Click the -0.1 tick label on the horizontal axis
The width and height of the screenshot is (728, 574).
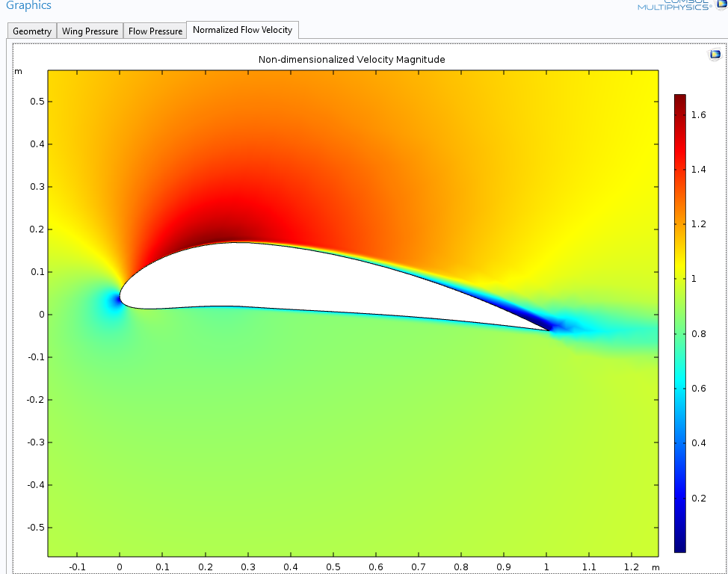coord(77,567)
